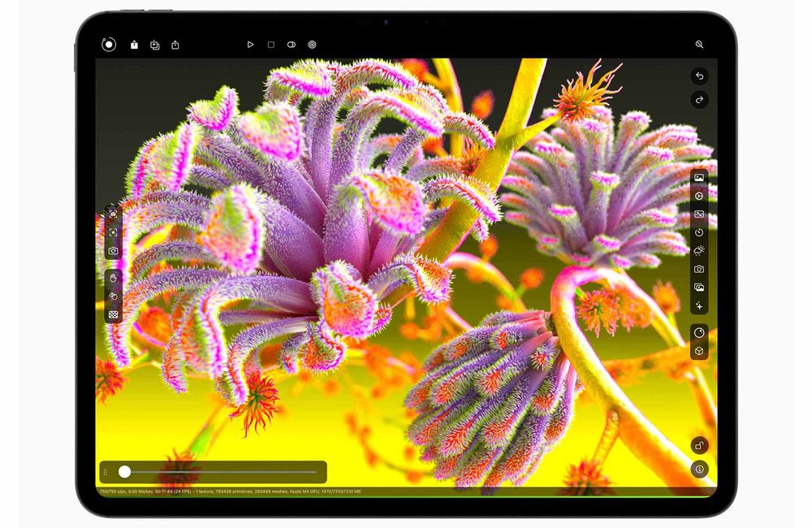This screenshot has height=528, width=812.
Task: Click the import download stack icon
Action: [x=155, y=45]
